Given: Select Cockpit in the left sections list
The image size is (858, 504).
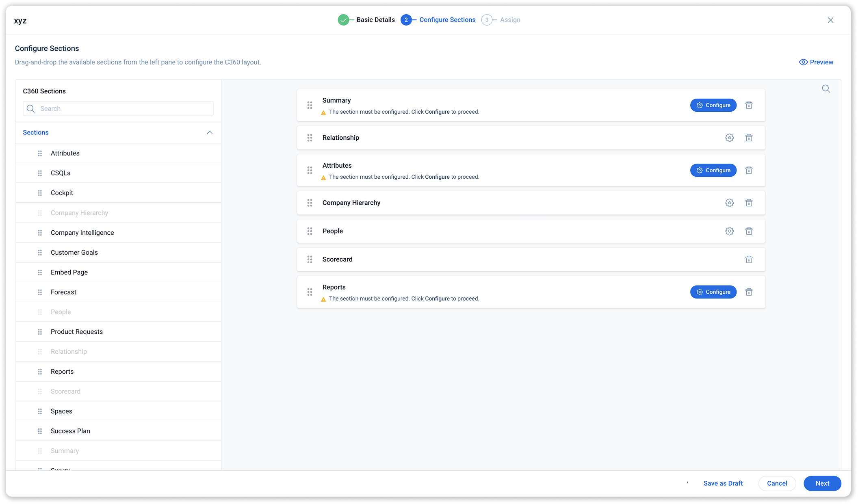Looking at the screenshot, I should point(118,193).
